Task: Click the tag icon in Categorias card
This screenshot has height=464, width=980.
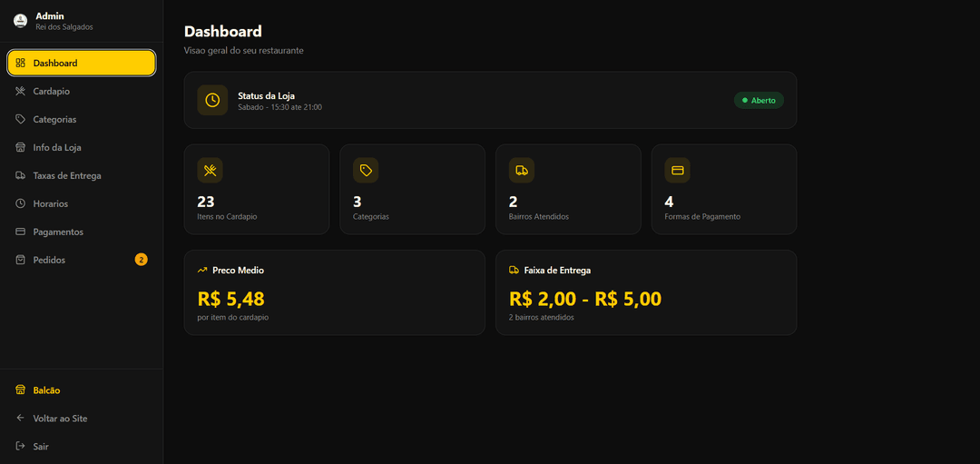Action: point(366,170)
